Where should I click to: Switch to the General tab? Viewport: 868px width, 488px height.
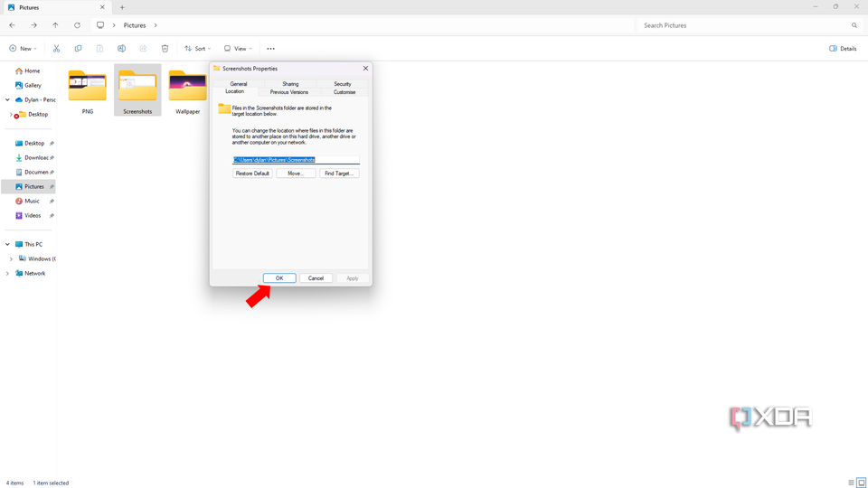point(239,84)
